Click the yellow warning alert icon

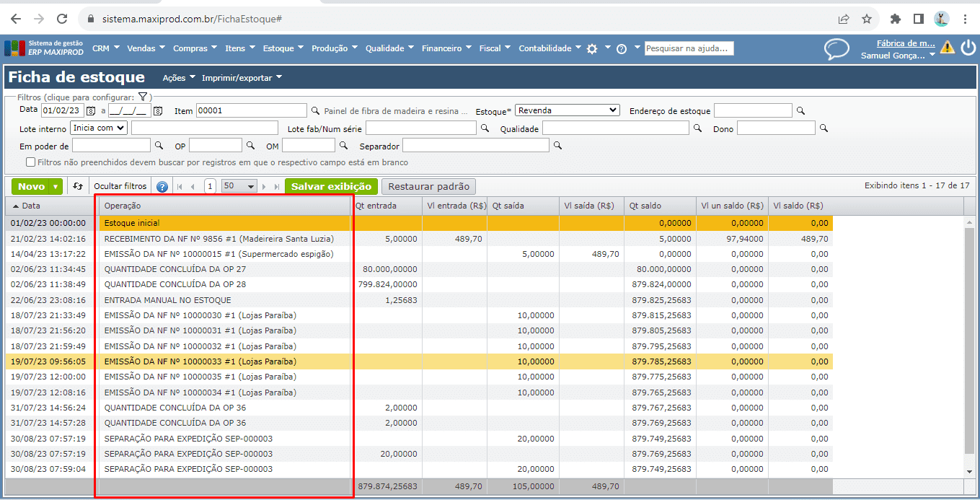point(947,48)
